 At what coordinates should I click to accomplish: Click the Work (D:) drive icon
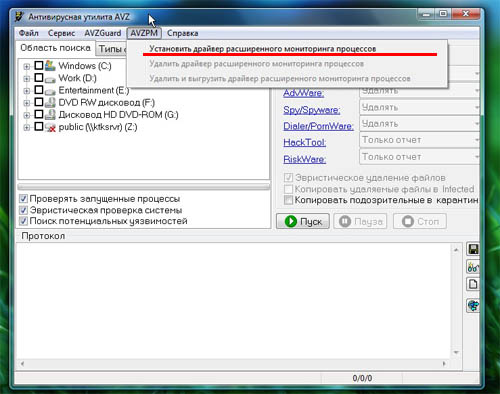[50, 79]
